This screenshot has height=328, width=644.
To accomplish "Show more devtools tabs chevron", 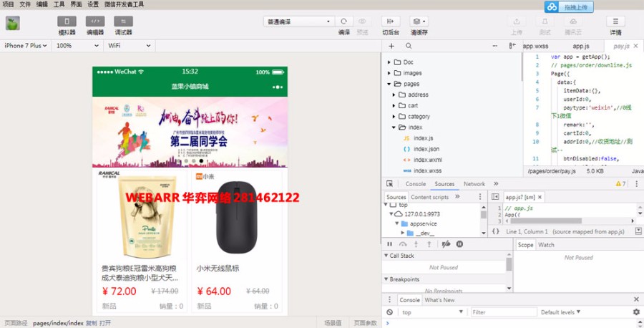I will (x=496, y=184).
